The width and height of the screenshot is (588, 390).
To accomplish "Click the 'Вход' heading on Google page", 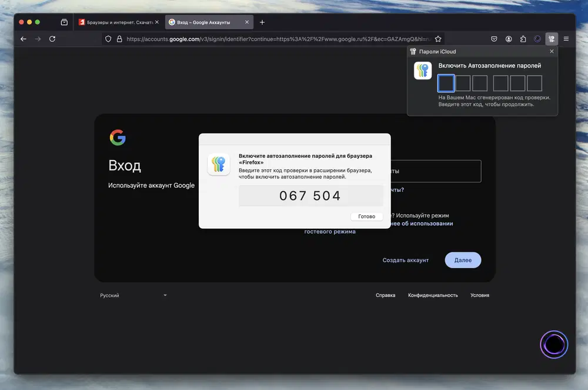I will [x=125, y=165].
